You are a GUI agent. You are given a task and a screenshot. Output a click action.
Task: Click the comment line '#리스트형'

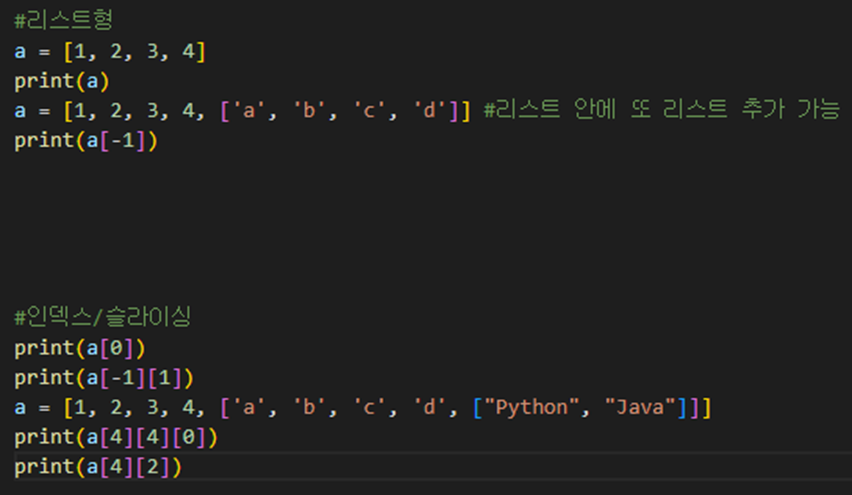point(63,21)
